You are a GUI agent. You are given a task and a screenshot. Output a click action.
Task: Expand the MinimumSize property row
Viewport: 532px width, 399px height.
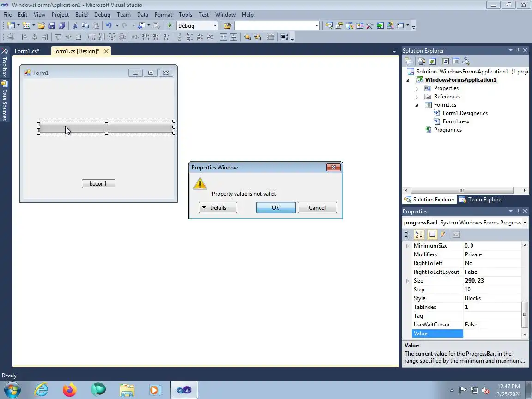(407, 246)
